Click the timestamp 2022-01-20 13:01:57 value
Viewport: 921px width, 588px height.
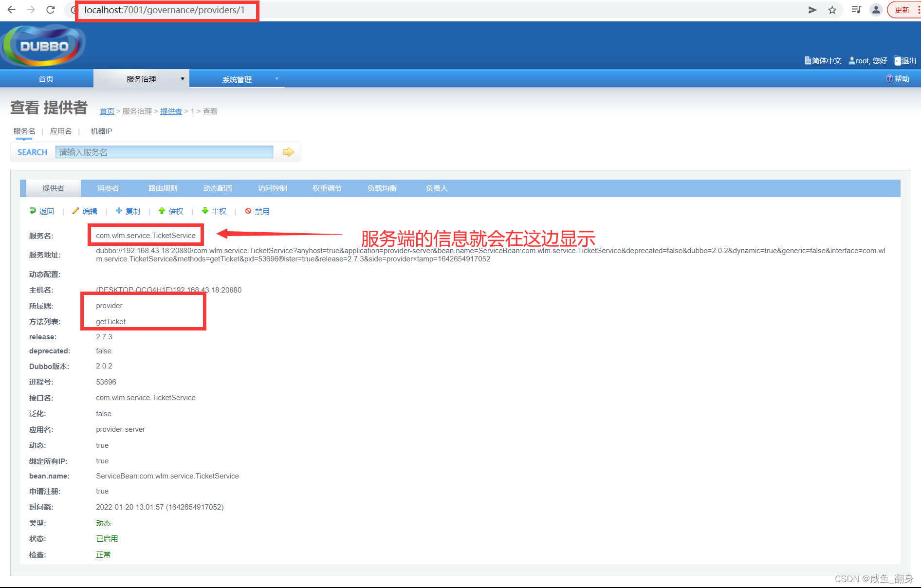pyautogui.click(x=160, y=507)
